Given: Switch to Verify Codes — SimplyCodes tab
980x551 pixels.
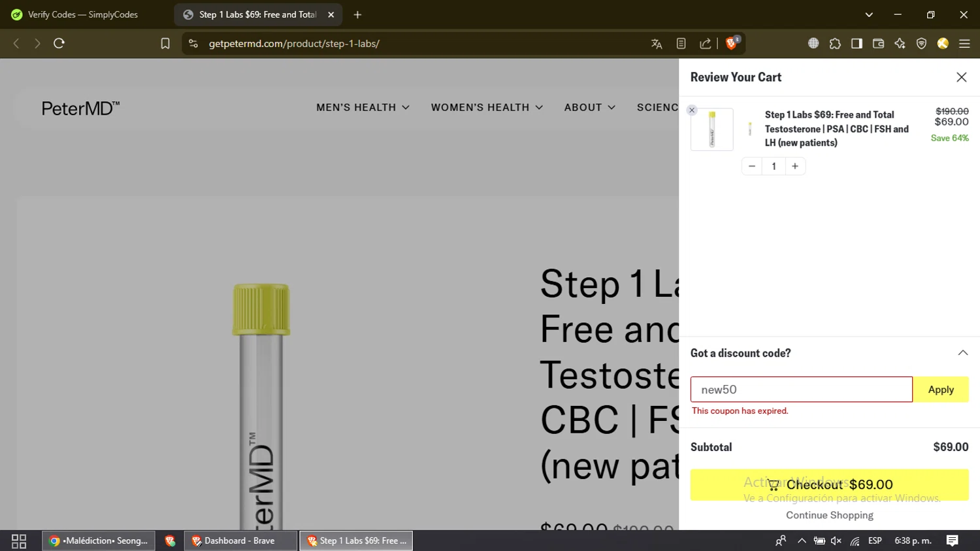Looking at the screenshot, I should tap(83, 14).
